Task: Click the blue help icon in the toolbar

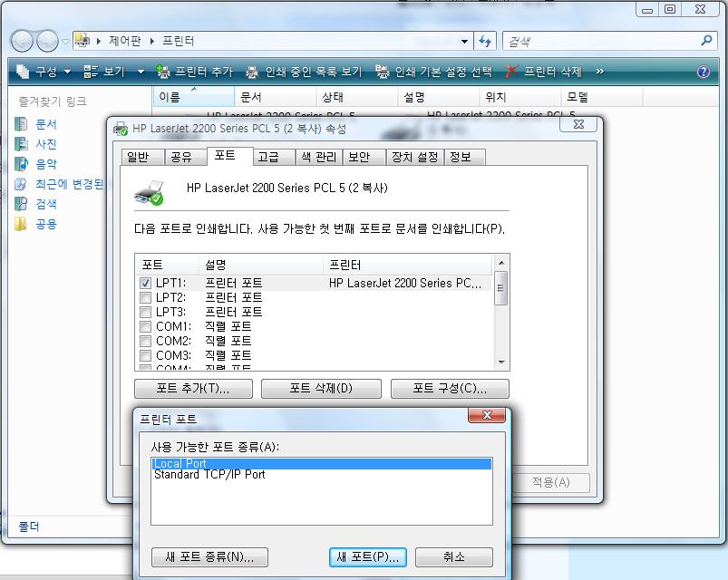Action: [x=704, y=72]
